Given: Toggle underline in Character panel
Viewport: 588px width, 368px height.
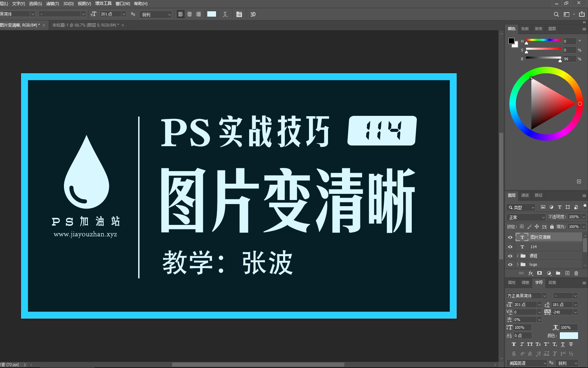Looking at the screenshot, I should coord(562,344).
